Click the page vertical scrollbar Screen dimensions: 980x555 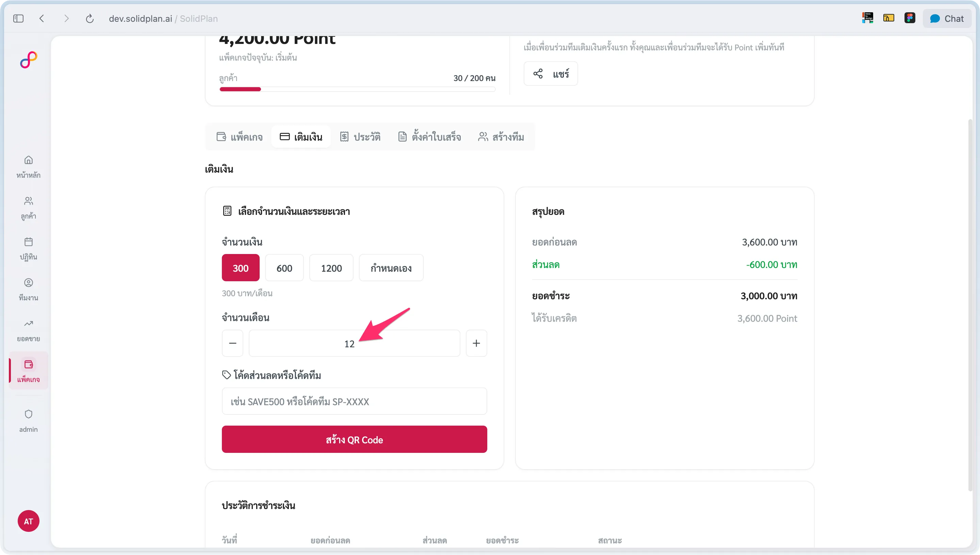[x=970, y=305]
